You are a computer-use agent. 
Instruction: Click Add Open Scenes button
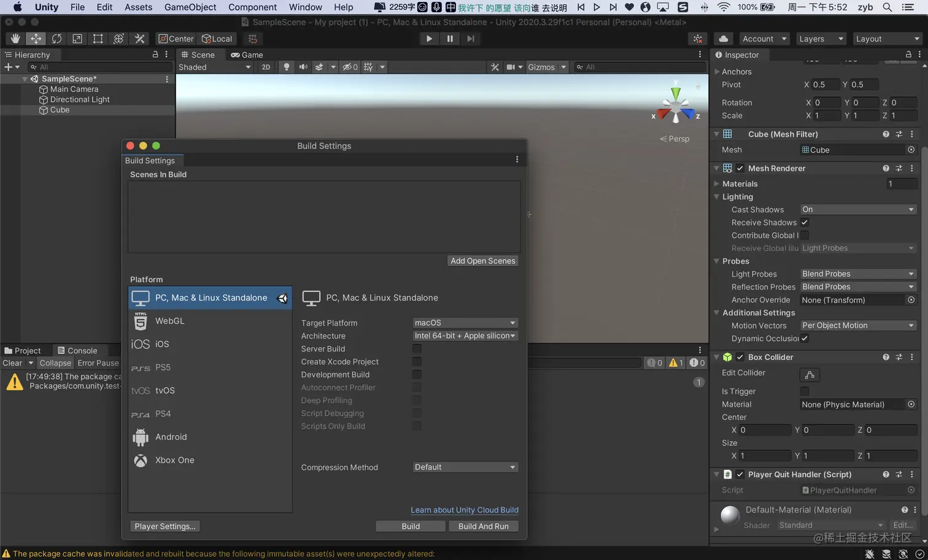[483, 261]
